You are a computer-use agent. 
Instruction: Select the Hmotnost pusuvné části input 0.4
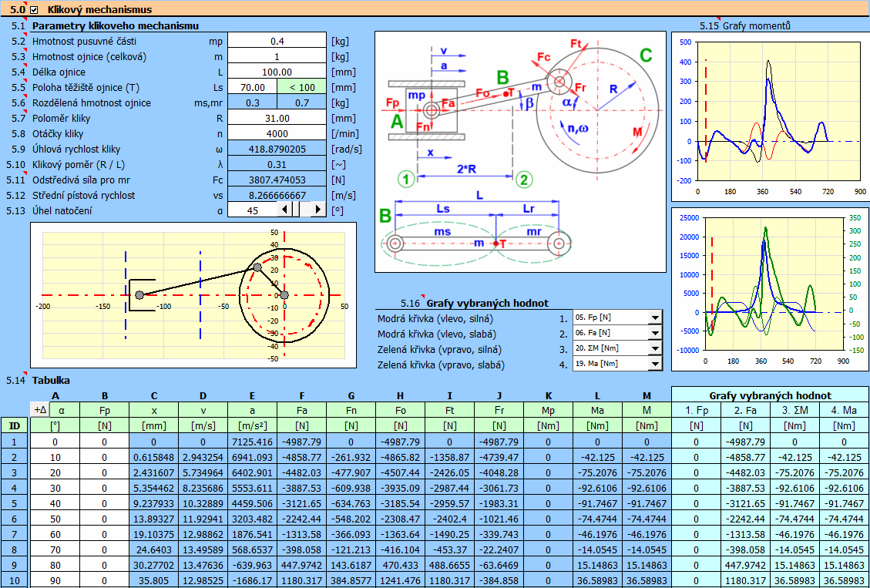tap(277, 41)
